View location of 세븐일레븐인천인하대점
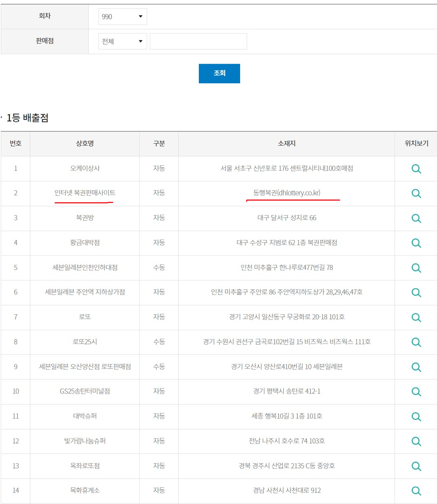 tap(416, 268)
